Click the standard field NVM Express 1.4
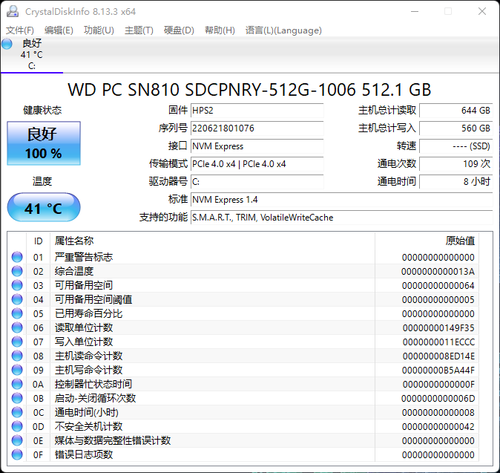The height and width of the screenshot is (473, 500). (x=342, y=200)
